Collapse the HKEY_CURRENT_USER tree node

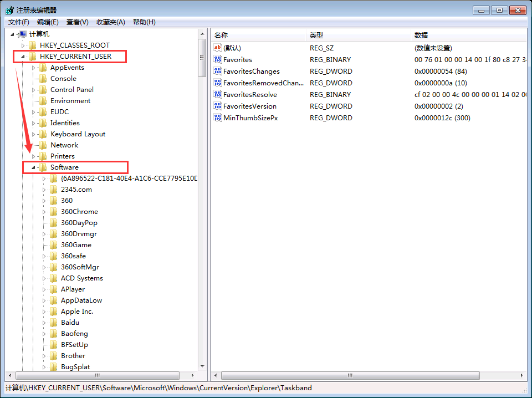coord(23,57)
